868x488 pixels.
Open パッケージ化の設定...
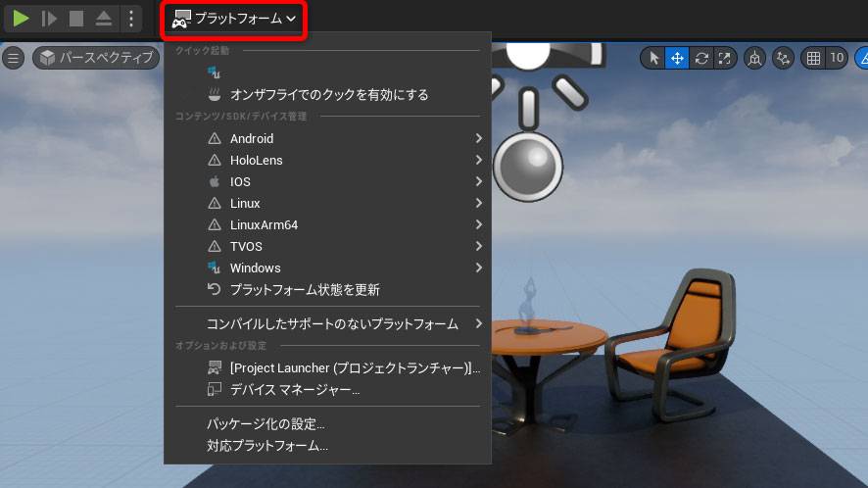pos(328,424)
